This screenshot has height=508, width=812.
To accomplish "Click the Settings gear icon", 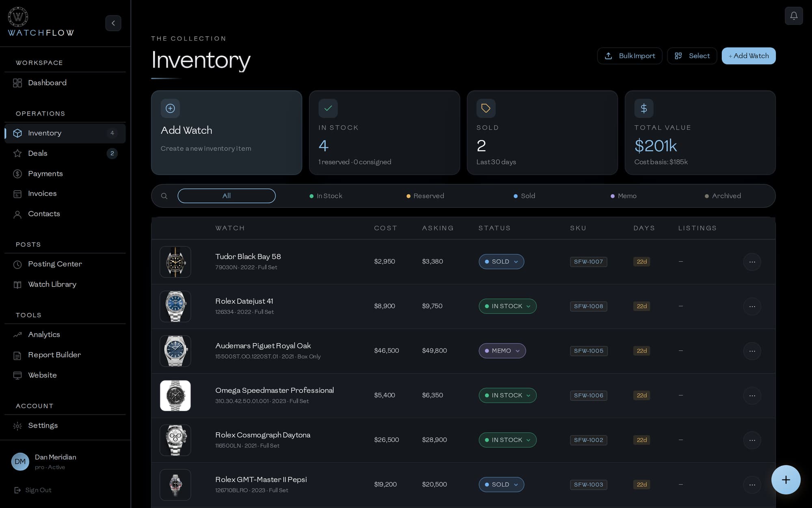I will point(17,426).
